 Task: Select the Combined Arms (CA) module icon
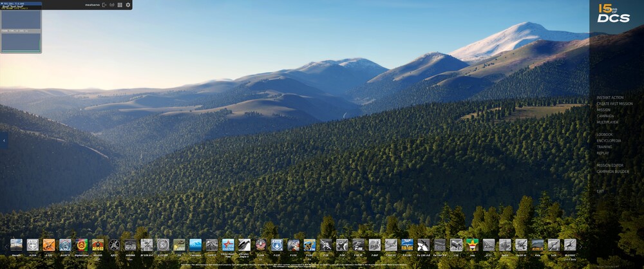click(179, 245)
